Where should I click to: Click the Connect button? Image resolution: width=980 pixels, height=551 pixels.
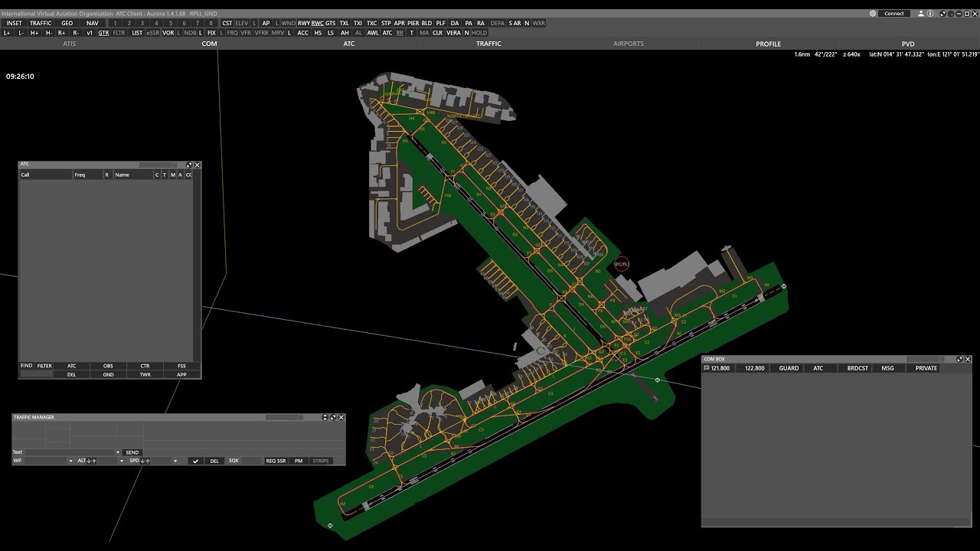pyautogui.click(x=894, y=14)
